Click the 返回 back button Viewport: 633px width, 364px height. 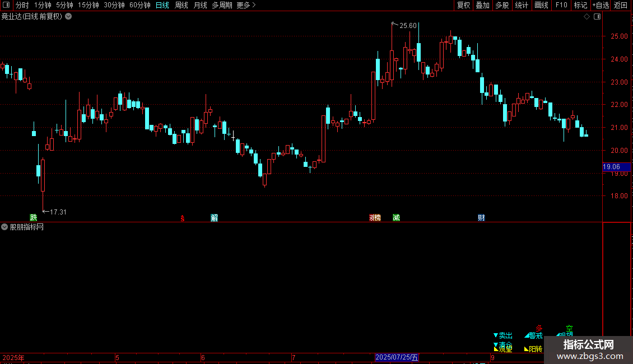(x=621, y=5)
